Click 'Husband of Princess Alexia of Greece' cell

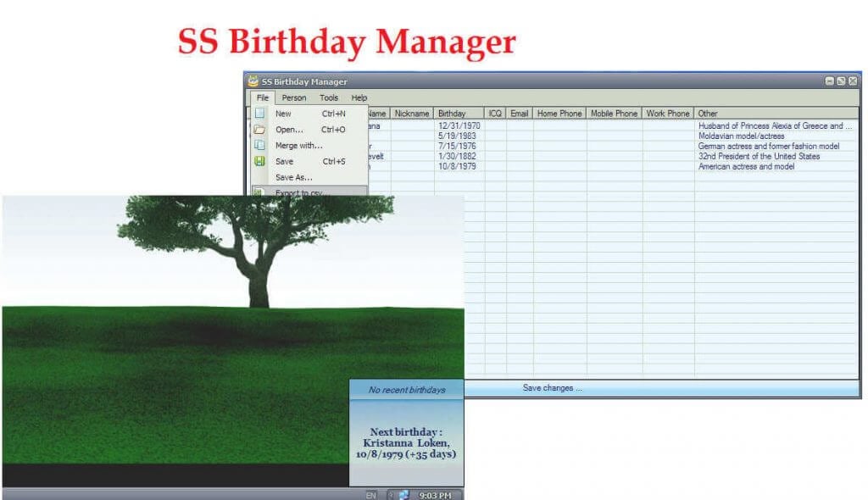point(776,125)
